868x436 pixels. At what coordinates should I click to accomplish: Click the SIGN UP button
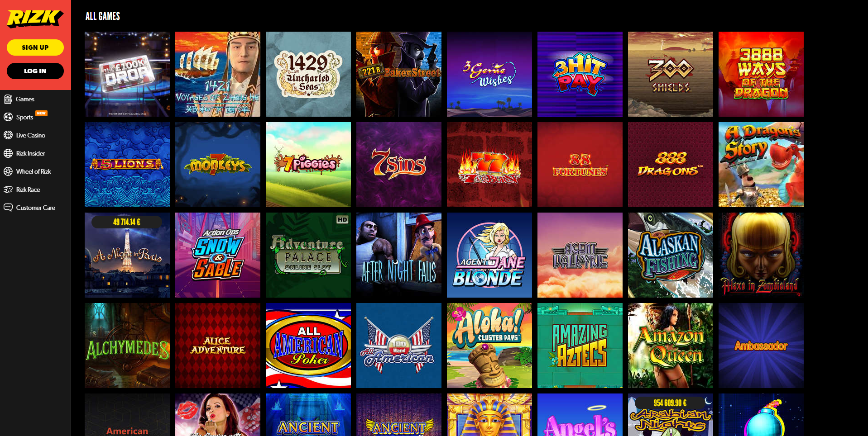pos(35,47)
